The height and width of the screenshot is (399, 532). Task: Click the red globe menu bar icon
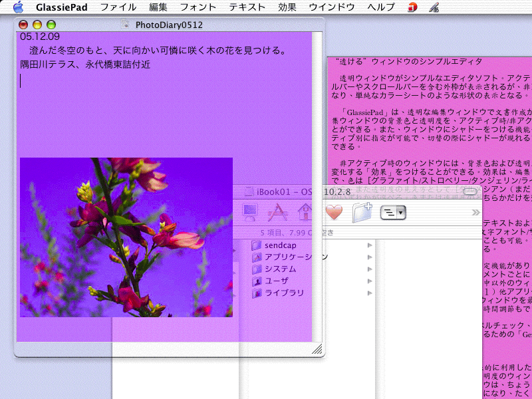[x=412, y=7]
